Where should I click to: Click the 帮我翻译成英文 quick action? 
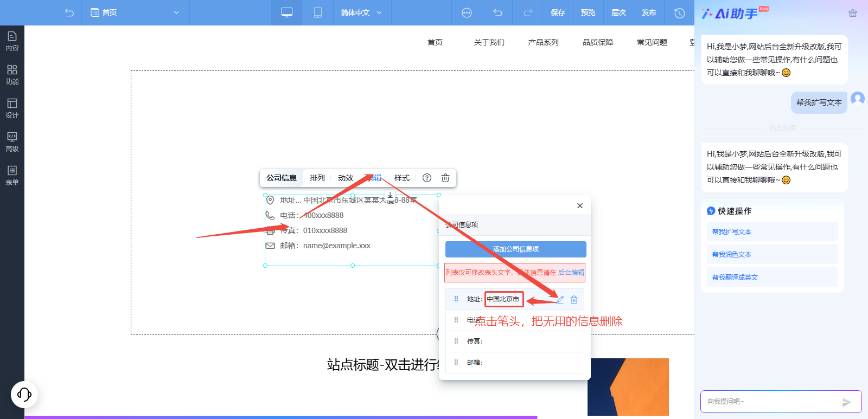(735, 278)
